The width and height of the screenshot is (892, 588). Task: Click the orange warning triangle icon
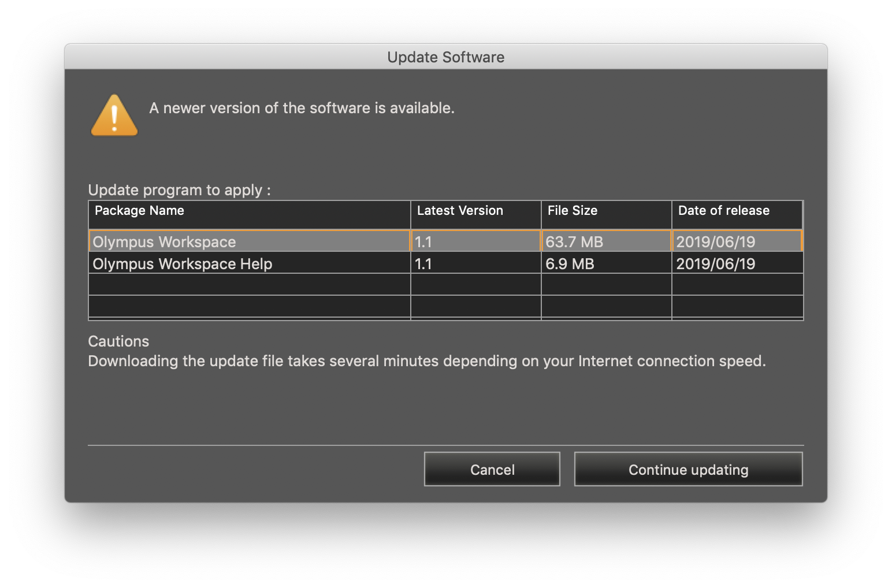tap(114, 115)
